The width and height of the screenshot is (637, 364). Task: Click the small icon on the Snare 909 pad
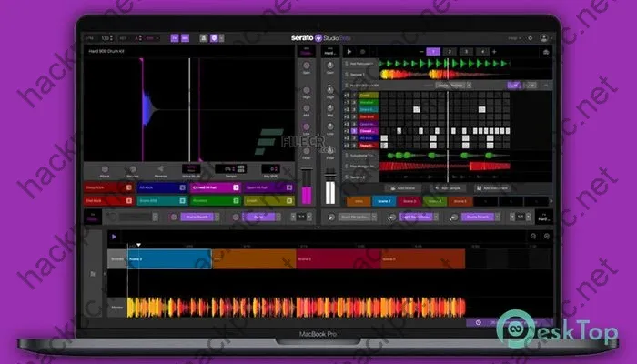[x=182, y=200]
